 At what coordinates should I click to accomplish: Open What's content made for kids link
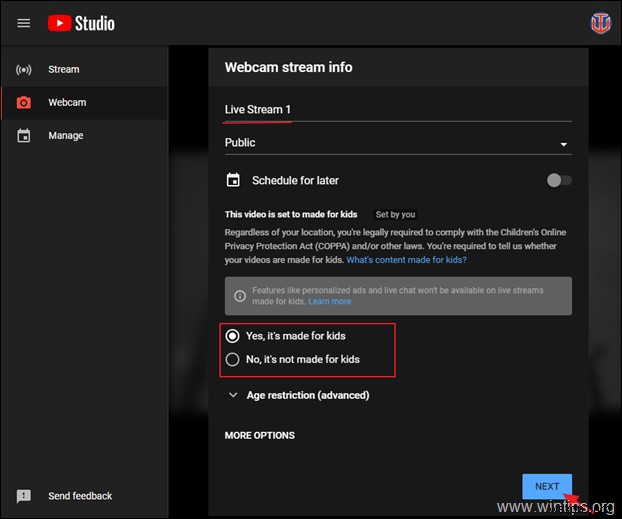coord(407,260)
